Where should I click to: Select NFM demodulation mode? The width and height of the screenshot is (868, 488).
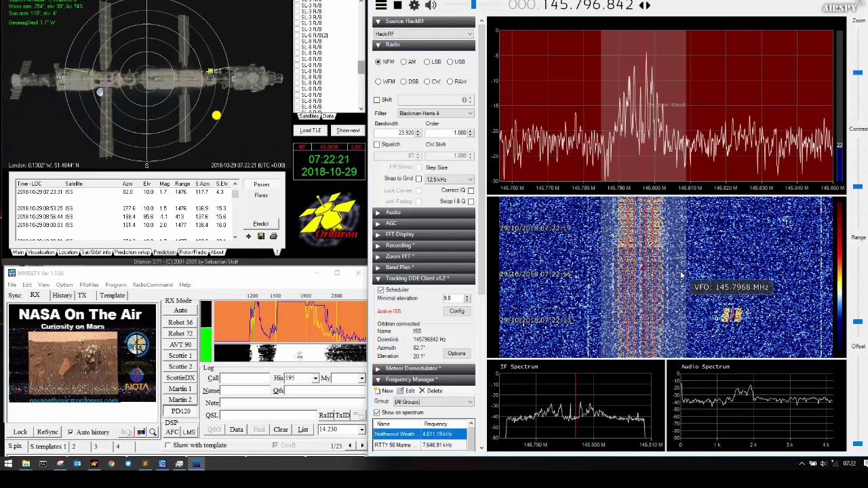(x=384, y=62)
